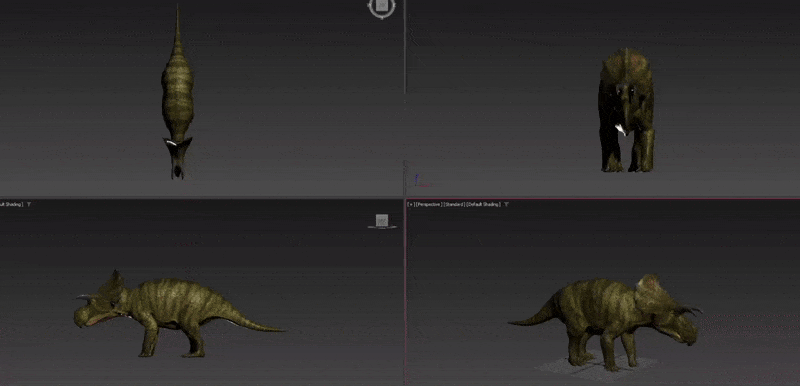Open the [Perspective] point-of-view menu
The image size is (800, 386).
(429, 204)
